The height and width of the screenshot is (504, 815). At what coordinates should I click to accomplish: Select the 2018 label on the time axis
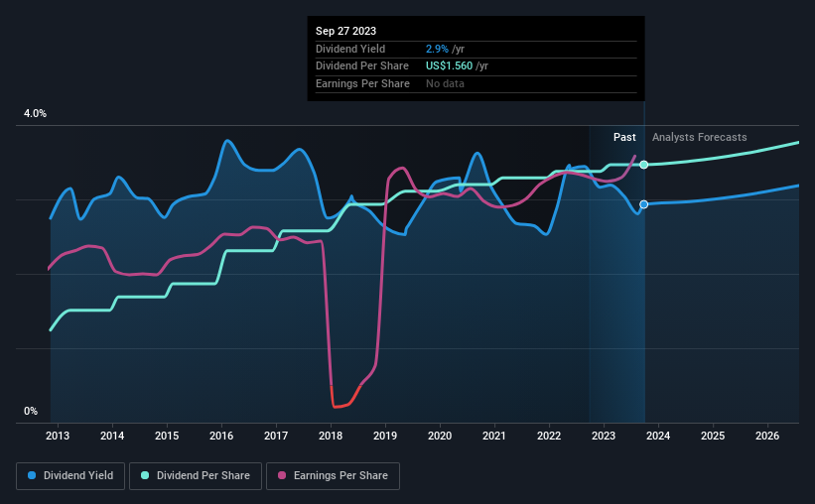(x=331, y=436)
